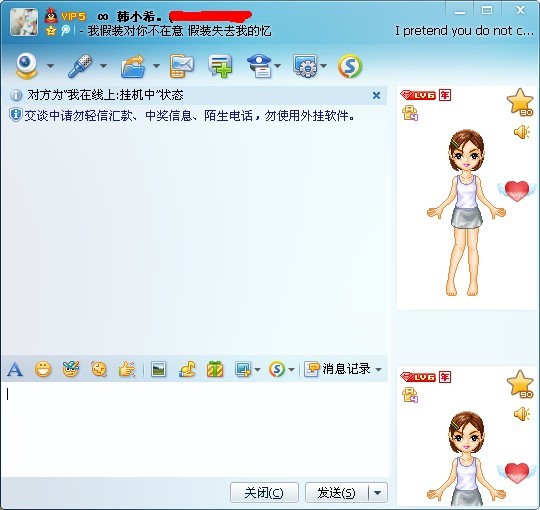Click winged red heart on upper avatar
Viewport: 540px width, 510px height.
pos(517,191)
